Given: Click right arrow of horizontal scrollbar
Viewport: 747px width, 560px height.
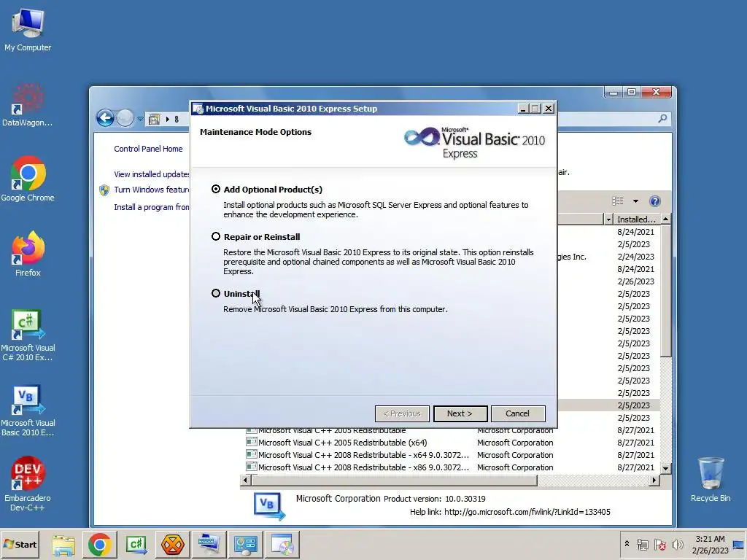Looking at the screenshot, I should point(654,480).
